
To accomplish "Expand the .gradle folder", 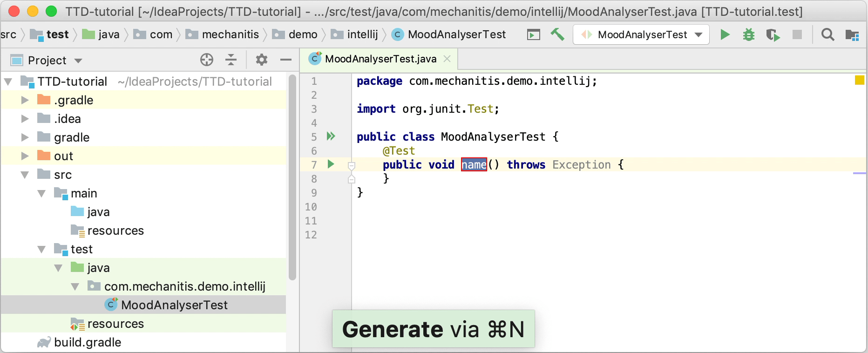I will [x=25, y=100].
